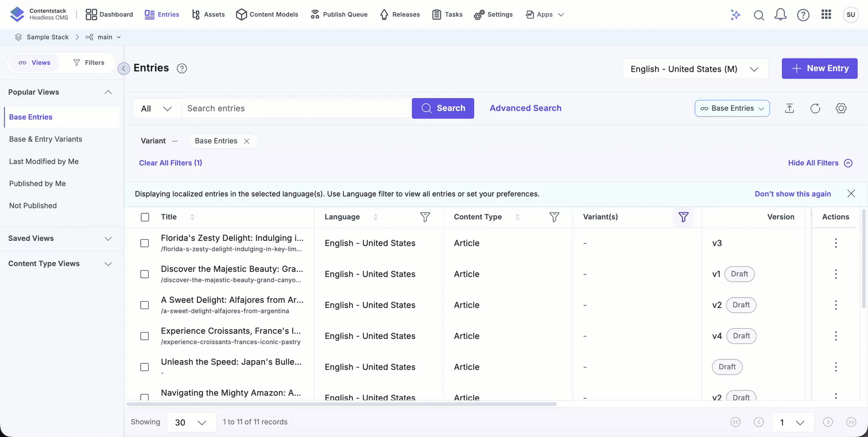Click the Variant(s) column filter icon
The width and height of the screenshot is (868, 437).
(x=683, y=217)
